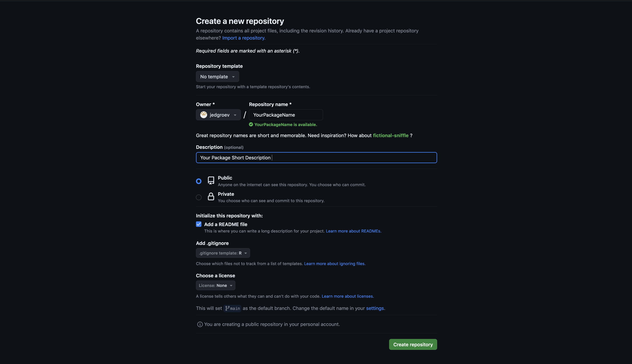Click the jedgroev owner avatar icon
The image size is (632, 364).
(x=204, y=115)
